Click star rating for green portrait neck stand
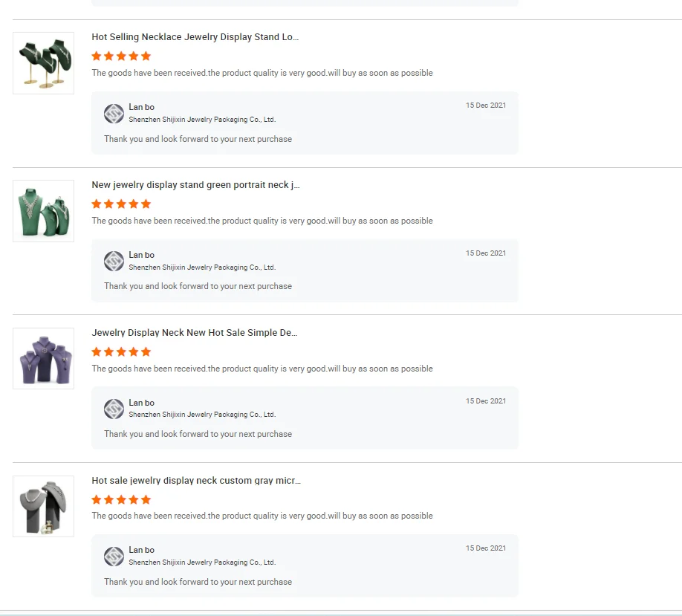 pos(121,204)
